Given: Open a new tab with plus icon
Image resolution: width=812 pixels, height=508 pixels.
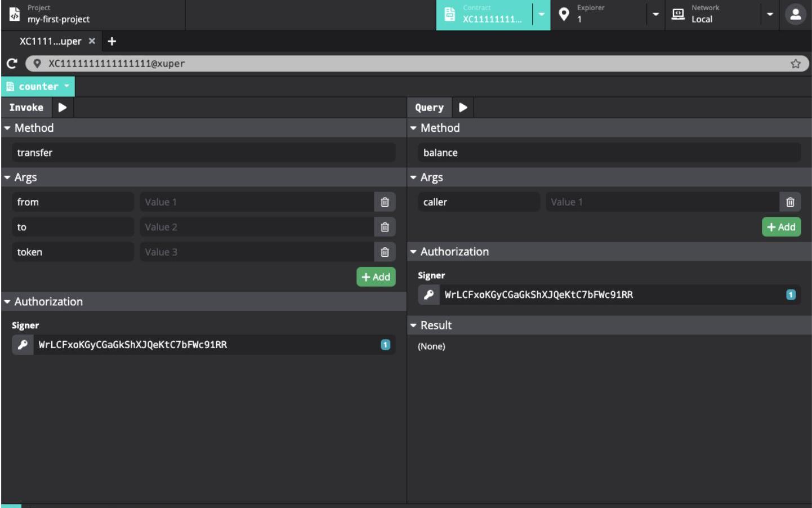Looking at the screenshot, I should coord(112,41).
